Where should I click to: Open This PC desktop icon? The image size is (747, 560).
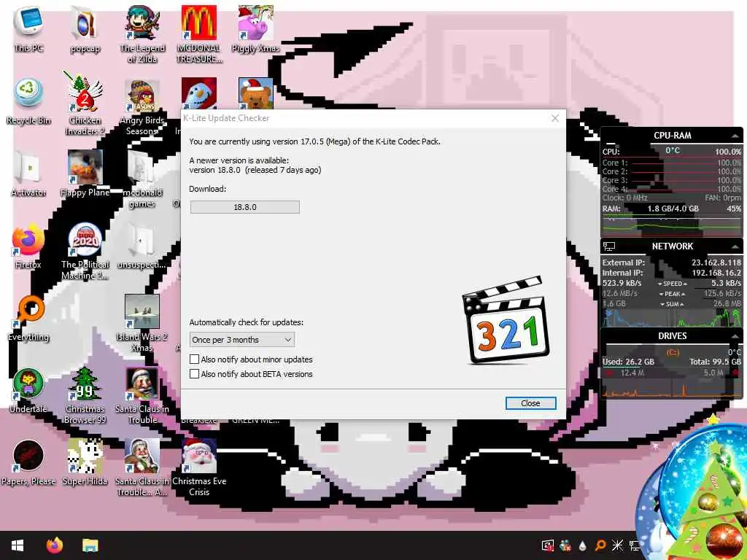coord(28,29)
